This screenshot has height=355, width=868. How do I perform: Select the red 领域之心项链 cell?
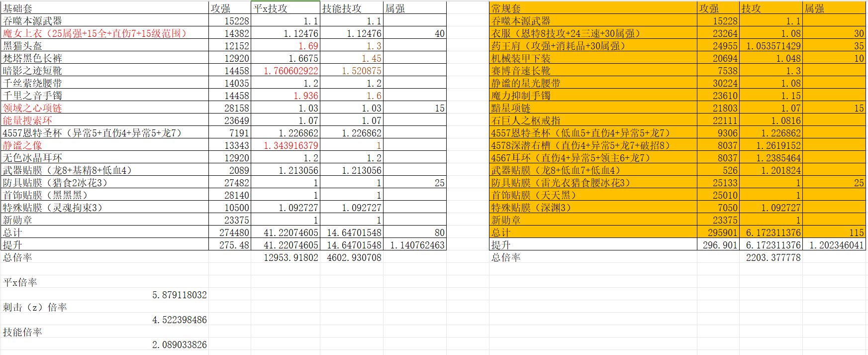pyautogui.click(x=105, y=108)
